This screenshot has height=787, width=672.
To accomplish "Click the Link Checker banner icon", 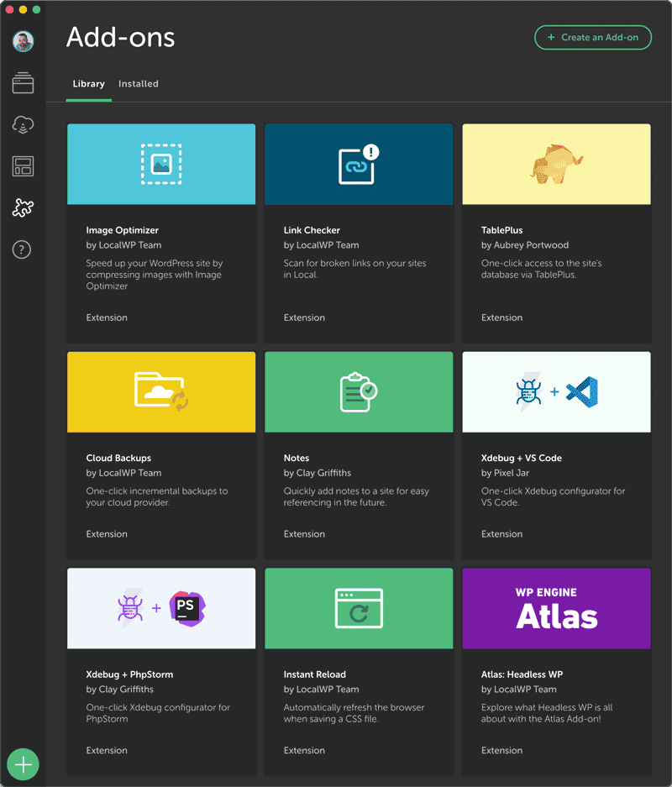I will (x=359, y=164).
